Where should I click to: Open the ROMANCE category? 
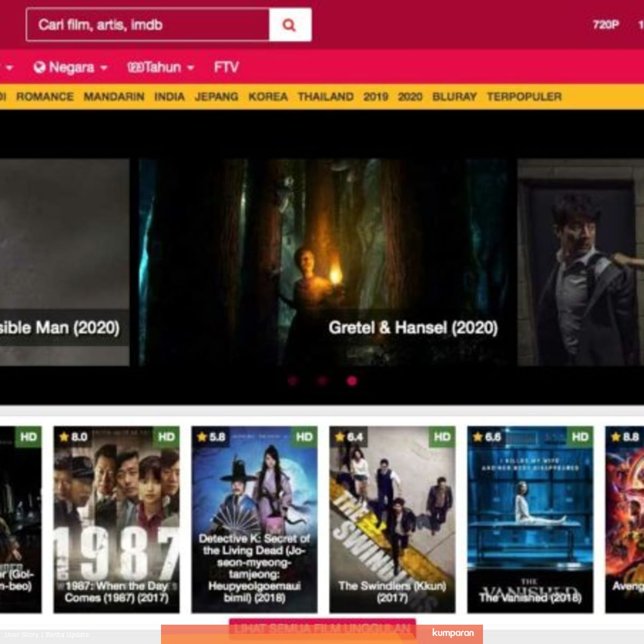tap(45, 97)
